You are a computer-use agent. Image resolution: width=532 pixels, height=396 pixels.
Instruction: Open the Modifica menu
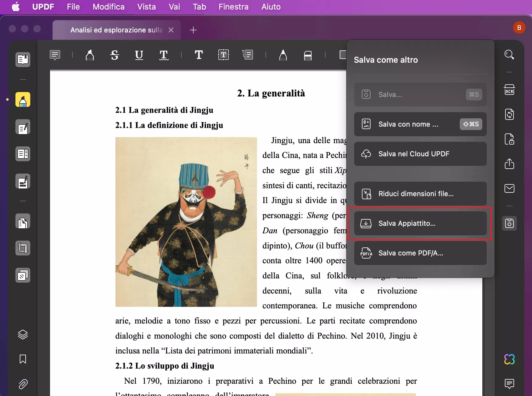pyautogui.click(x=108, y=7)
